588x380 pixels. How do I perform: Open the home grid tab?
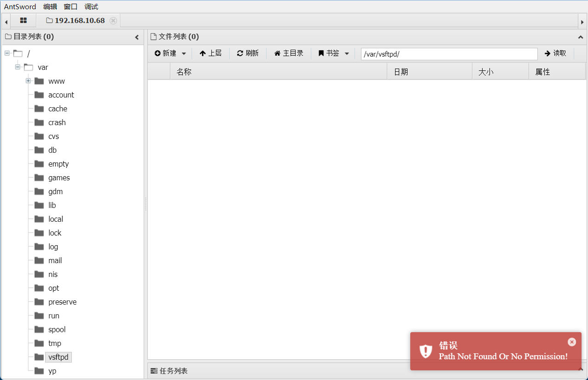23,21
